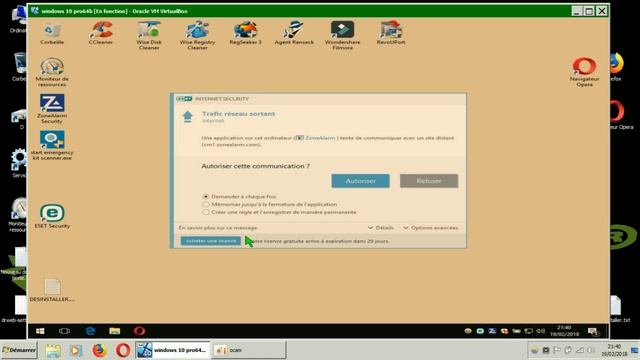This screenshot has height=360, width=640.
Task: Click the VM taskbar clock
Action: (564, 331)
